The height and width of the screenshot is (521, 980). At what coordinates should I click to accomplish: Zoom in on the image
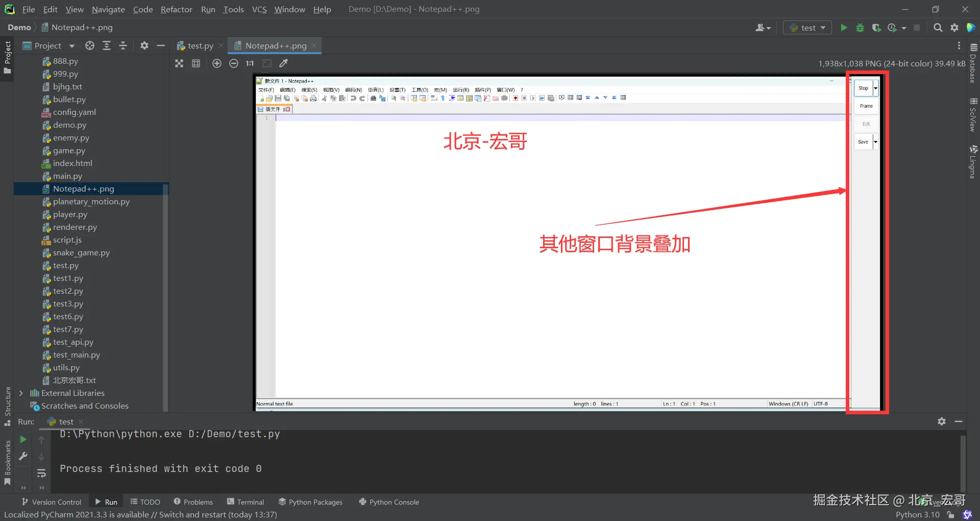[x=217, y=63]
